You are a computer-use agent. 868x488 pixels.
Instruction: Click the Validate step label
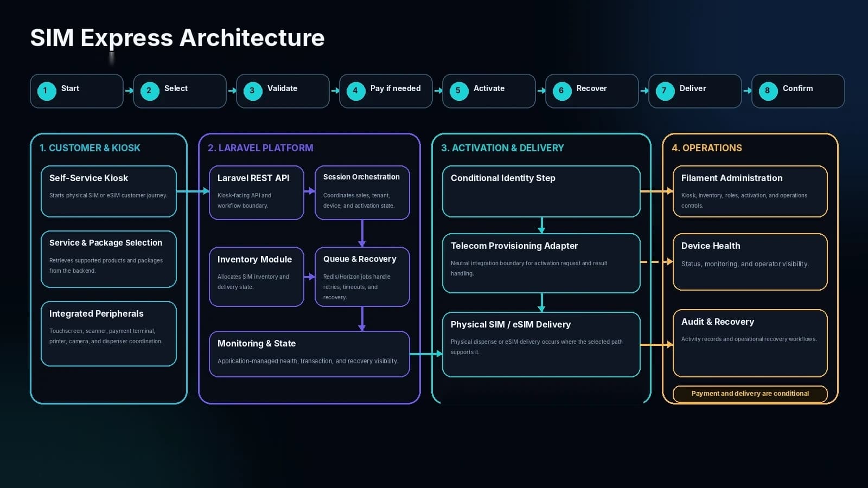pyautogui.click(x=282, y=88)
